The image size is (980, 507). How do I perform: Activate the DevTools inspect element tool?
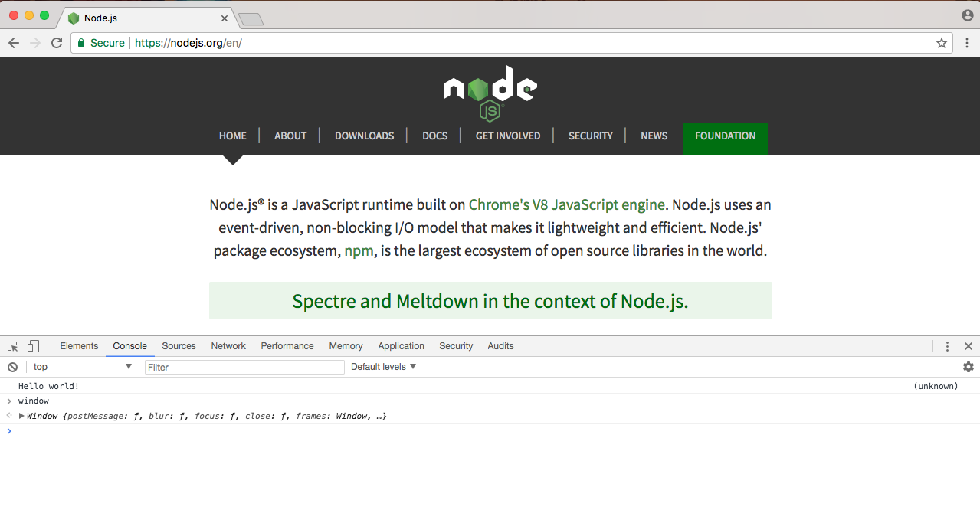13,346
